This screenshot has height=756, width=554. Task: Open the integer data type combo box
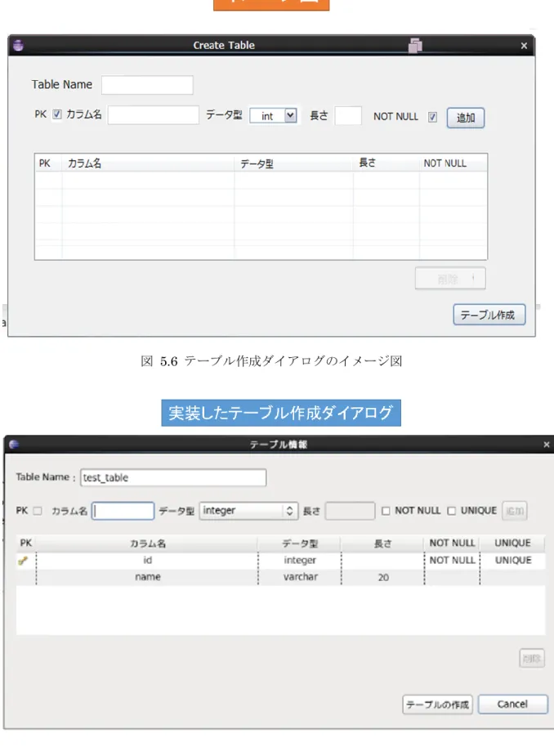(248, 511)
